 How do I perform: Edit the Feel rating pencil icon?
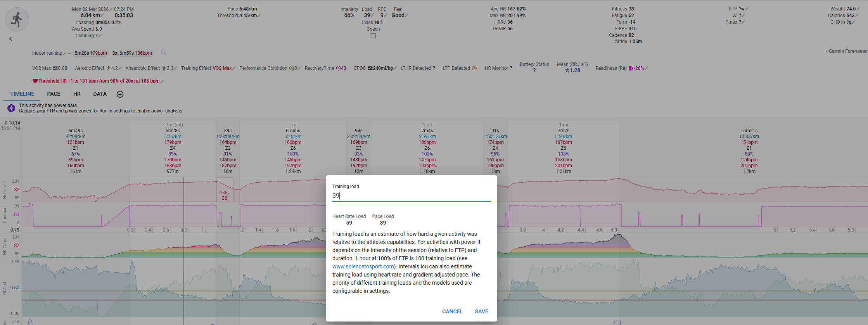(x=407, y=16)
